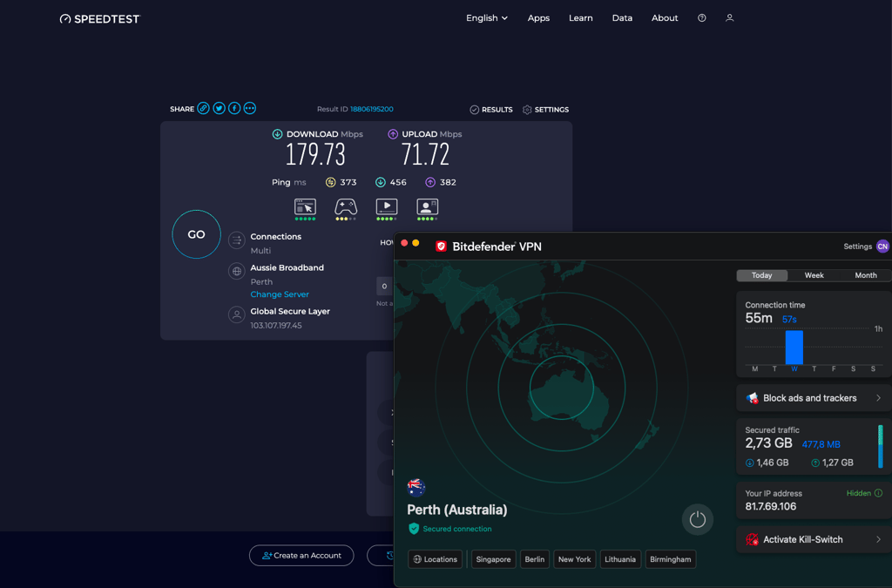Screen dimensions: 892x588
Task: Open the Data menu item
Action: (x=622, y=18)
